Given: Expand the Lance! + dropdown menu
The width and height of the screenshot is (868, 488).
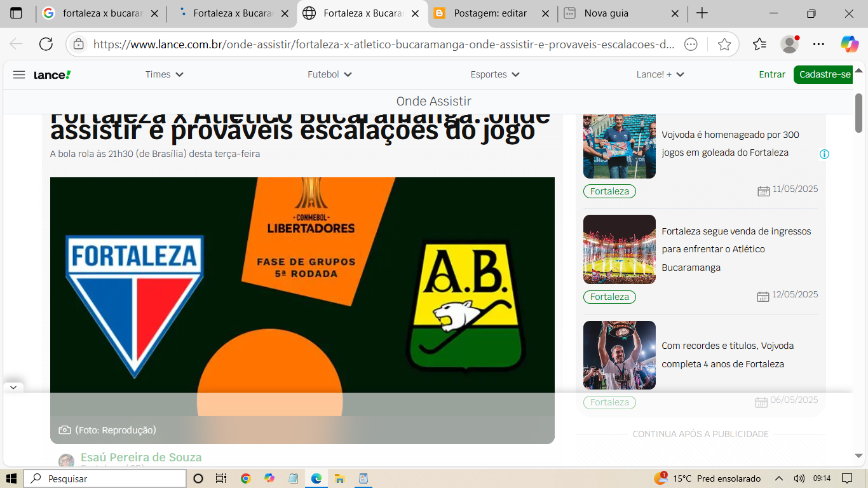Looking at the screenshot, I should (660, 74).
